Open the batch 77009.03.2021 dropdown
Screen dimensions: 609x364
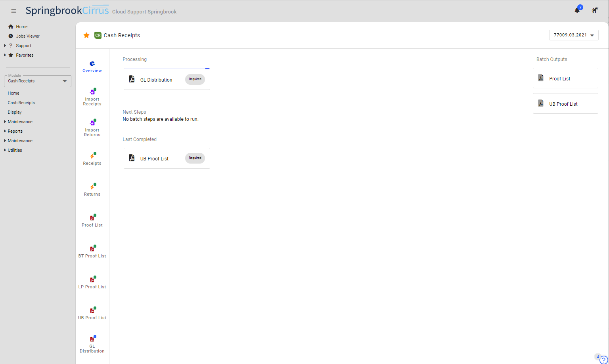(x=574, y=35)
